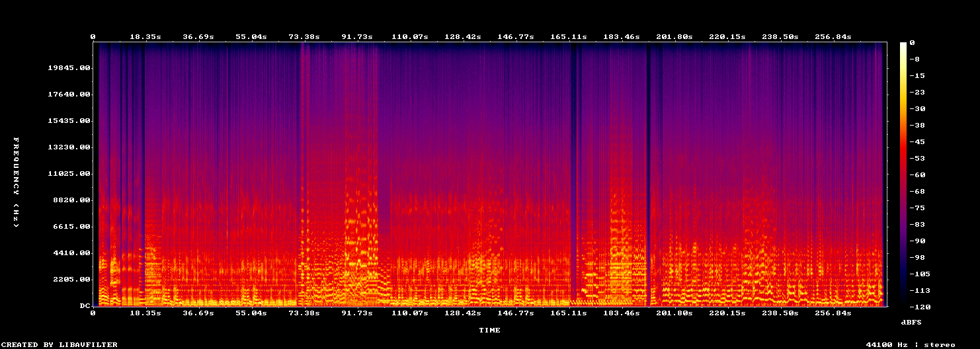Viewport: 980px width, 349px height.
Task: Click 238.50s on the bottom time axis
Action: click(x=780, y=313)
